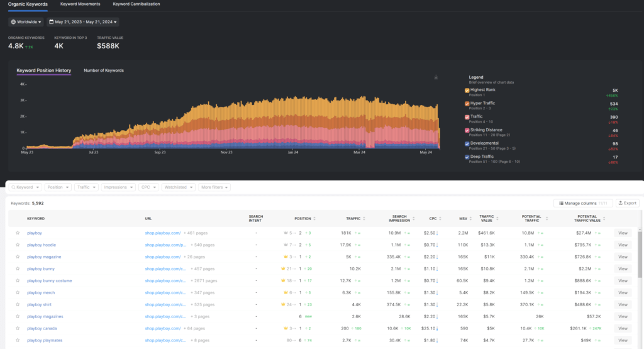
Task: Star the 'playboy shirt' keyword row
Action: pyautogui.click(x=18, y=304)
